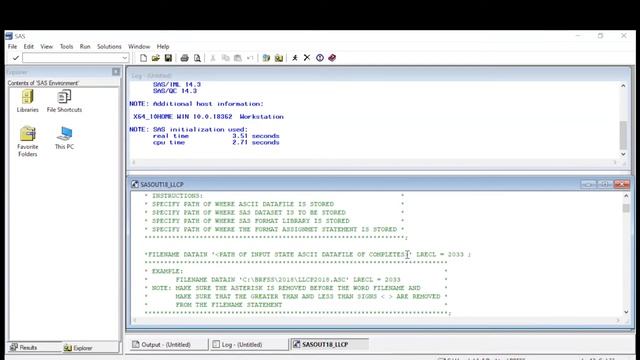Screen dimensions: 640x360
Task: Click 'Contents of SAS Environment' header
Action: click(x=43, y=83)
